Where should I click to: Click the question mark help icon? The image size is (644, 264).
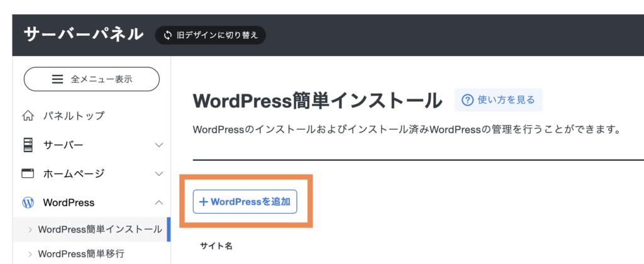467,100
